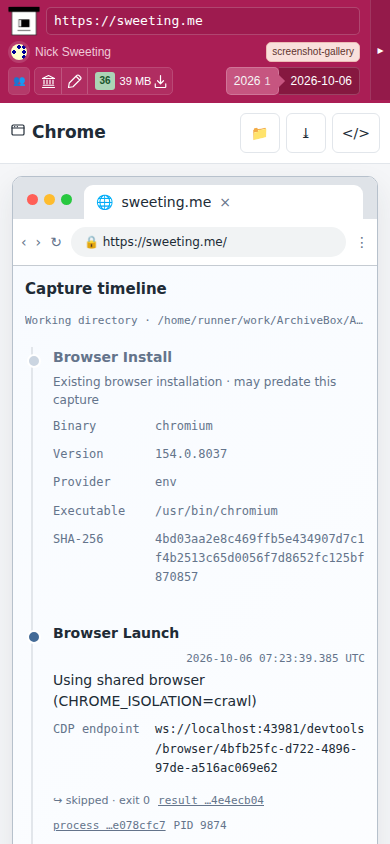
Task: Click the blue people icon button
Action: pyautogui.click(x=19, y=81)
